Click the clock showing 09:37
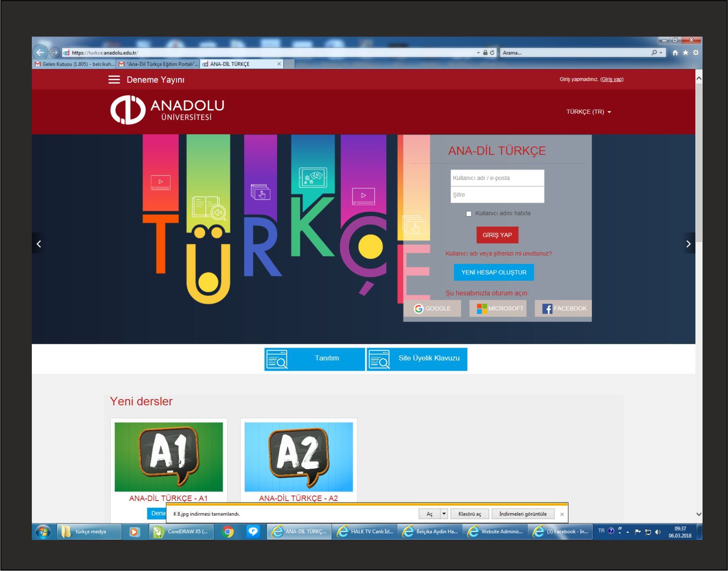This screenshot has width=728, height=571. tap(680, 529)
